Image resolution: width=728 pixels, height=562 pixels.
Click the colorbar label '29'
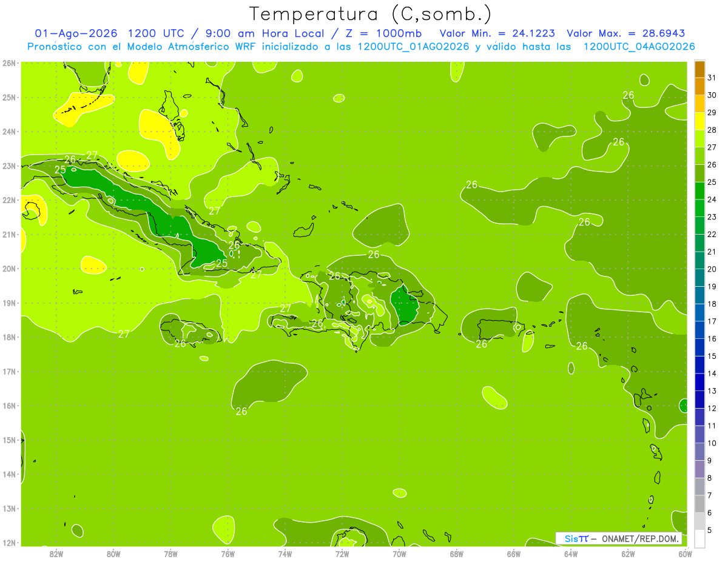pyautogui.click(x=712, y=113)
